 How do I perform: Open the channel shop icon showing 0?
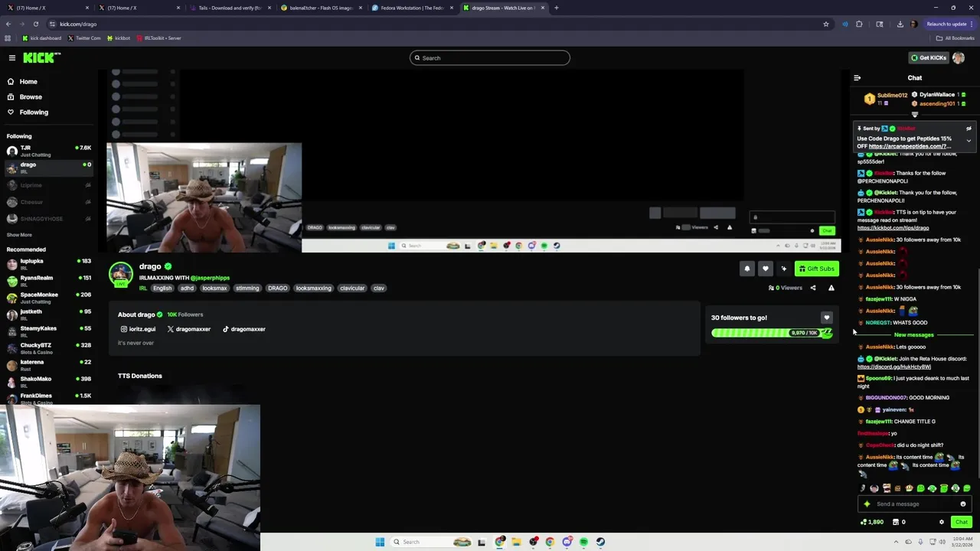[898, 522]
